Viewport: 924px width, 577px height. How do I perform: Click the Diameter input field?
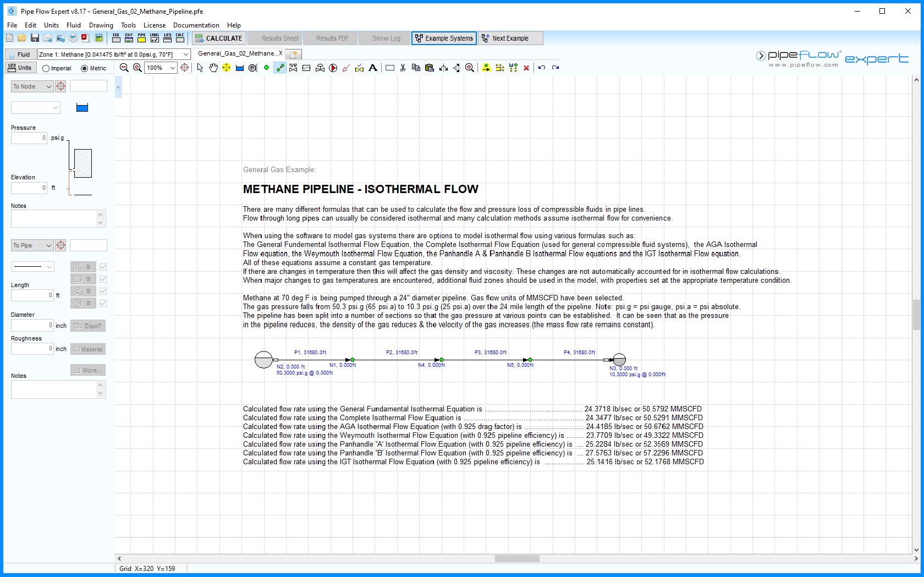point(32,325)
